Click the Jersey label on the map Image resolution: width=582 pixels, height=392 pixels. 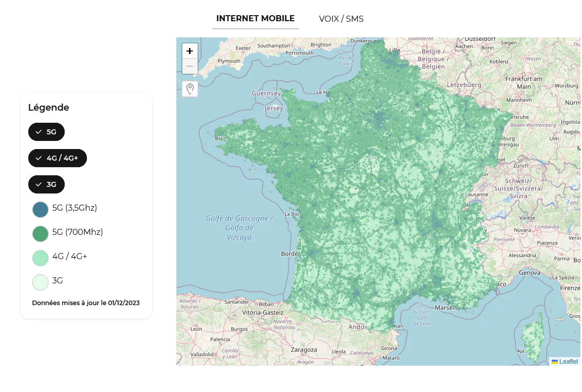(x=273, y=109)
